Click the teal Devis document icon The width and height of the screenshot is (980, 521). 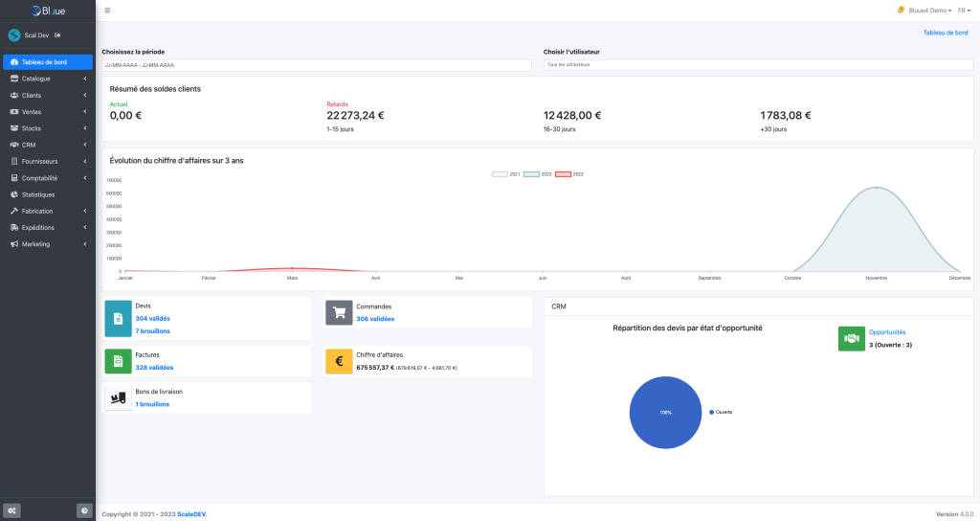click(118, 318)
